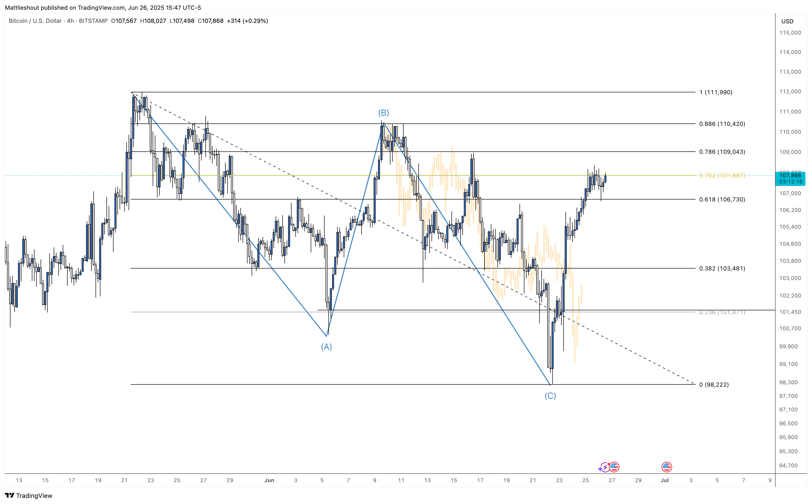Click the Bitcoin / U.S. Dollar symbol title

tap(35, 21)
